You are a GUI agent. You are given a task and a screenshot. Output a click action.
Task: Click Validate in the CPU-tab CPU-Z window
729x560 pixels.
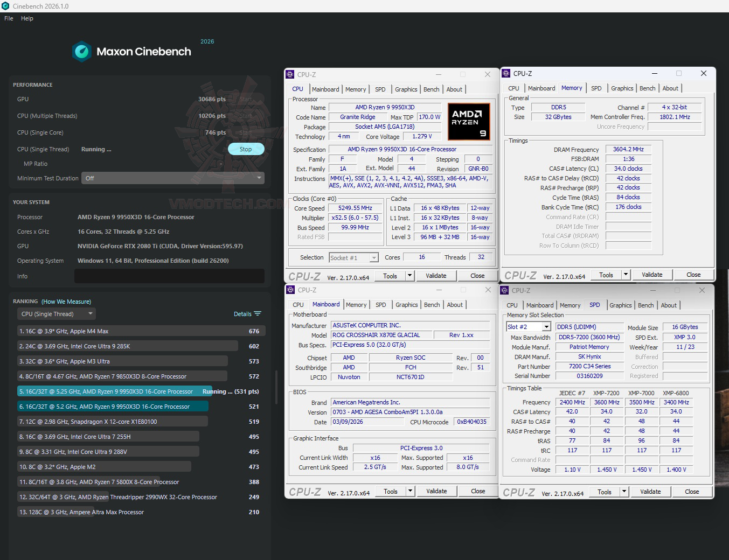click(436, 276)
